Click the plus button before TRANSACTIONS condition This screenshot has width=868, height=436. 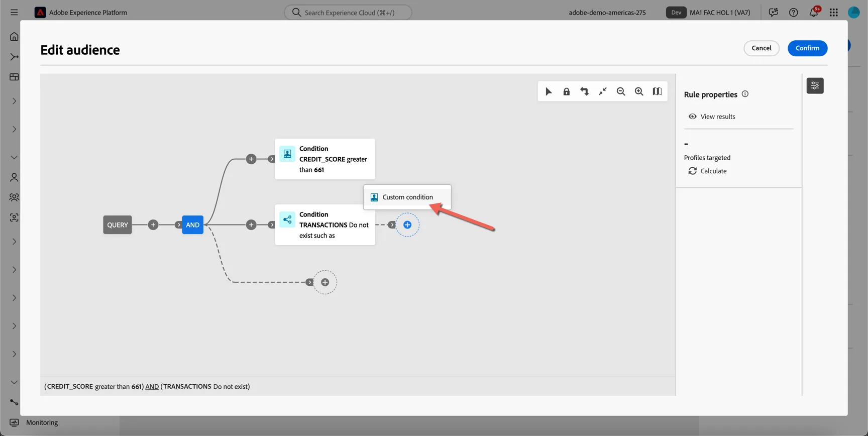251,225
